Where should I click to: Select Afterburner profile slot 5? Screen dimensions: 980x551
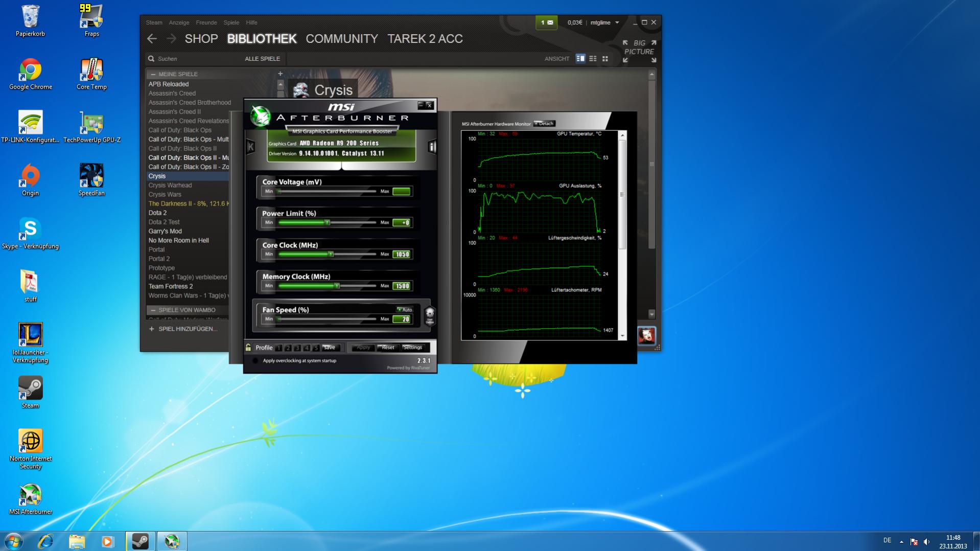click(x=316, y=348)
